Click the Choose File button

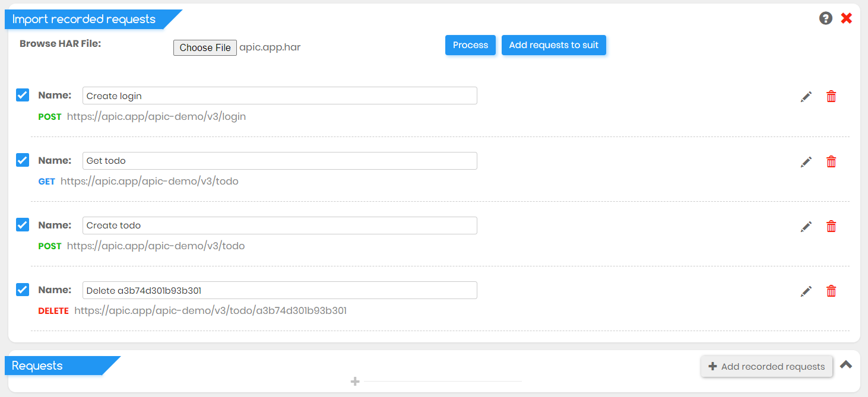[x=205, y=47]
